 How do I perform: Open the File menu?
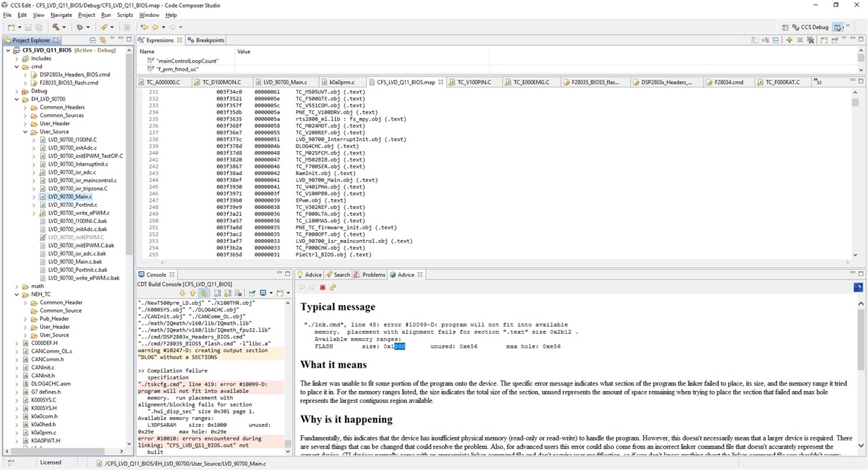click(7, 15)
